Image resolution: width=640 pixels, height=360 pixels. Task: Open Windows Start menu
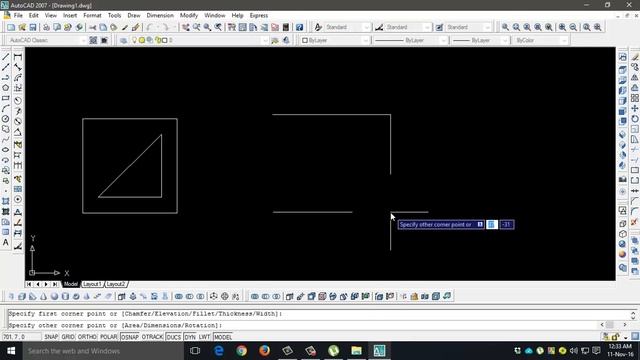[11, 351]
